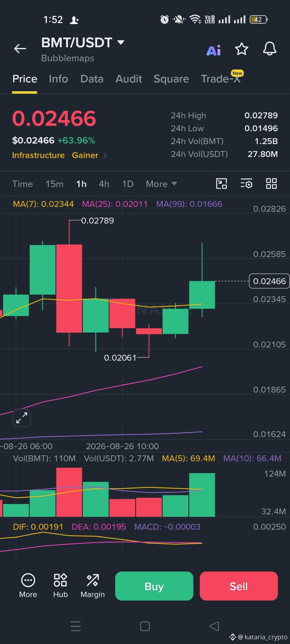Tap the current price marker 0.02466
This screenshot has height=644, width=290.
pos(269,281)
